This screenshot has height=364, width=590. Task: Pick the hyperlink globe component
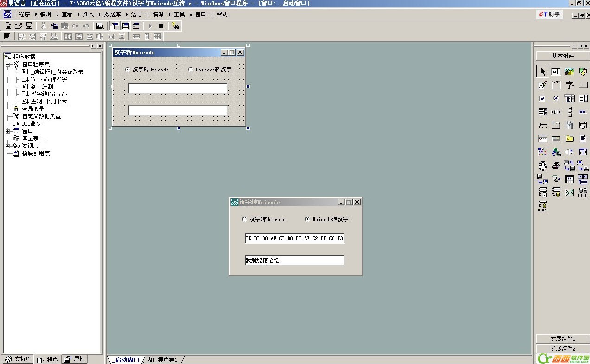click(x=556, y=152)
